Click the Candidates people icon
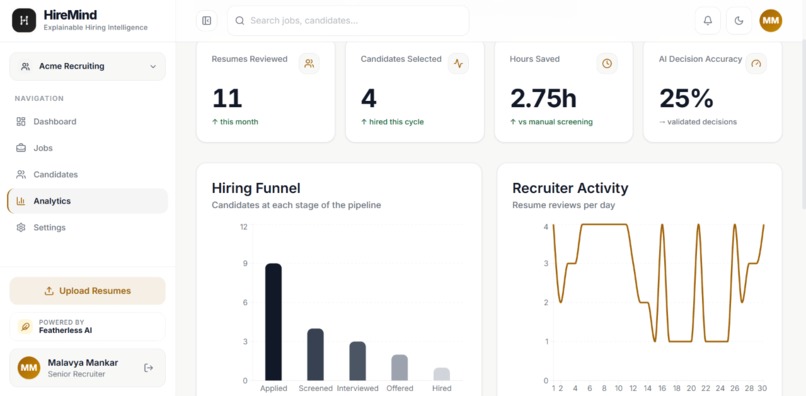This screenshot has height=396, width=806. click(21, 175)
